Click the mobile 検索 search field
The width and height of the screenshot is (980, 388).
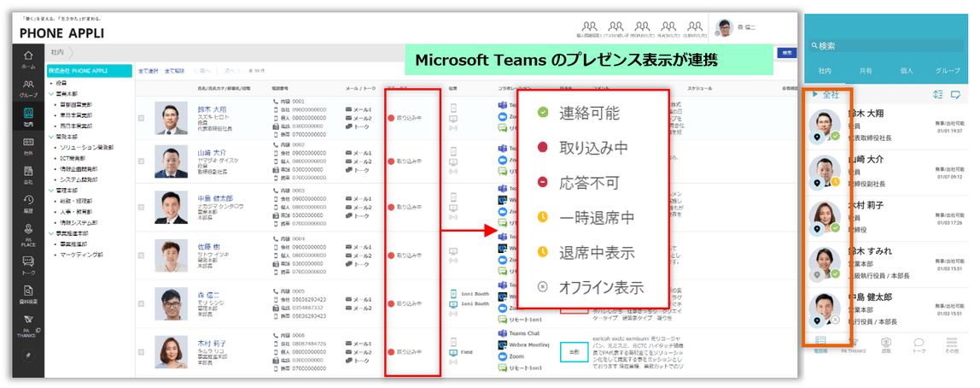coord(885,45)
